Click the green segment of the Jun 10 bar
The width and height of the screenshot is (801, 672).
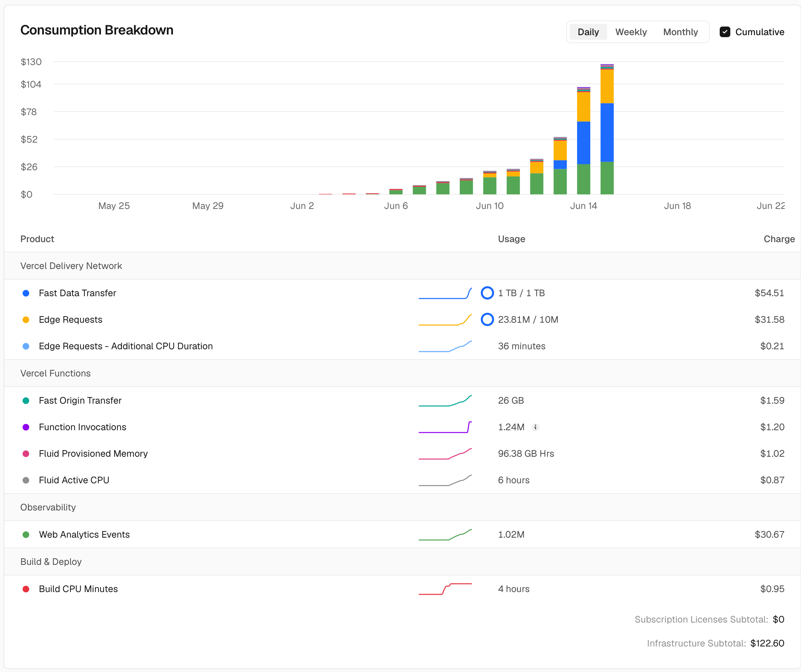tap(490, 186)
